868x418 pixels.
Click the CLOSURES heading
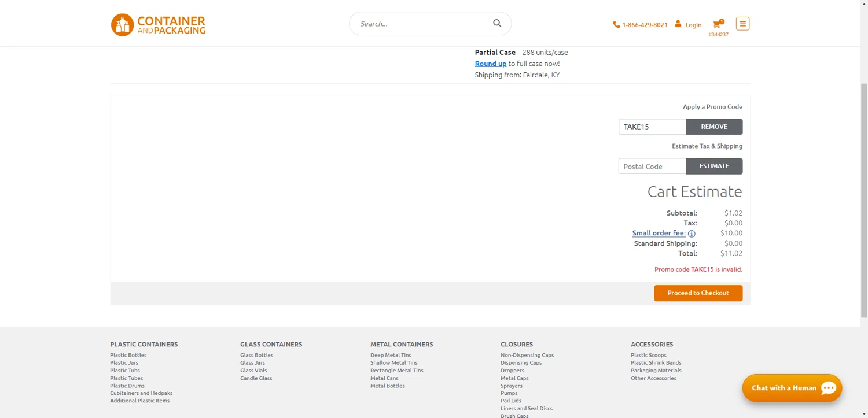point(517,344)
